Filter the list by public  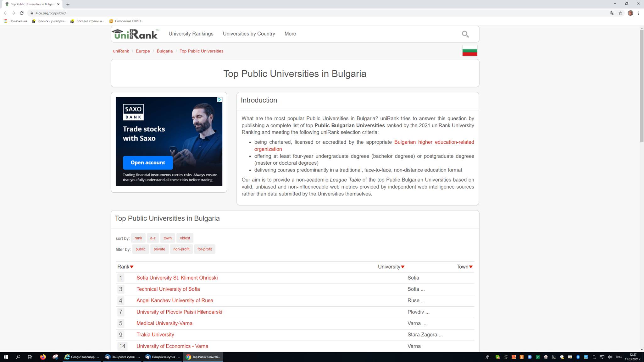pyautogui.click(x=140, y=249)
